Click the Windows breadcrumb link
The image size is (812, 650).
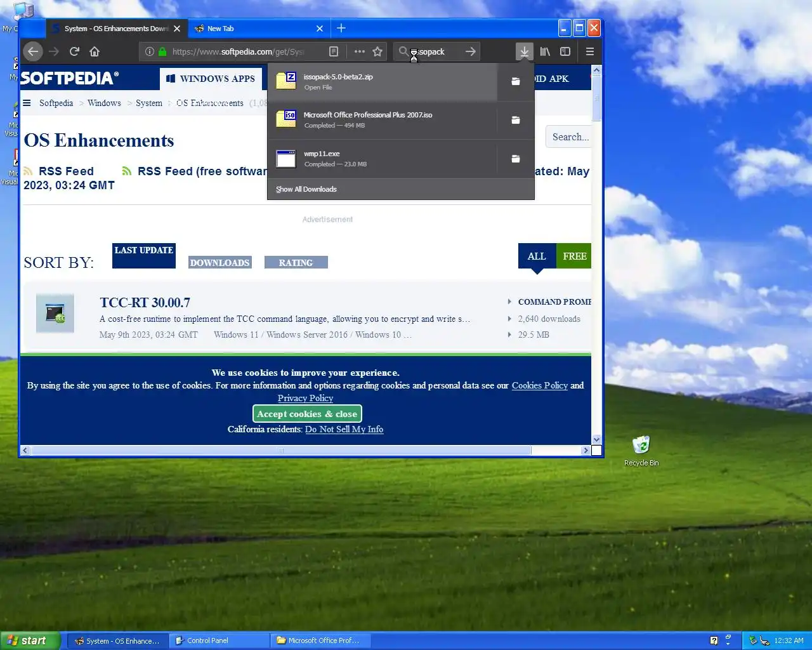pyautogui.click(x=104, y=103)
